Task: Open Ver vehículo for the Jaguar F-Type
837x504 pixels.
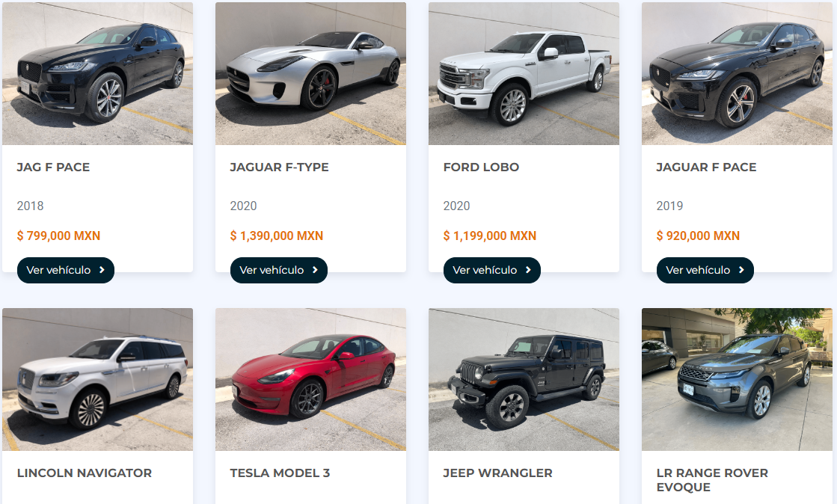Action: [x=279, y=270]
